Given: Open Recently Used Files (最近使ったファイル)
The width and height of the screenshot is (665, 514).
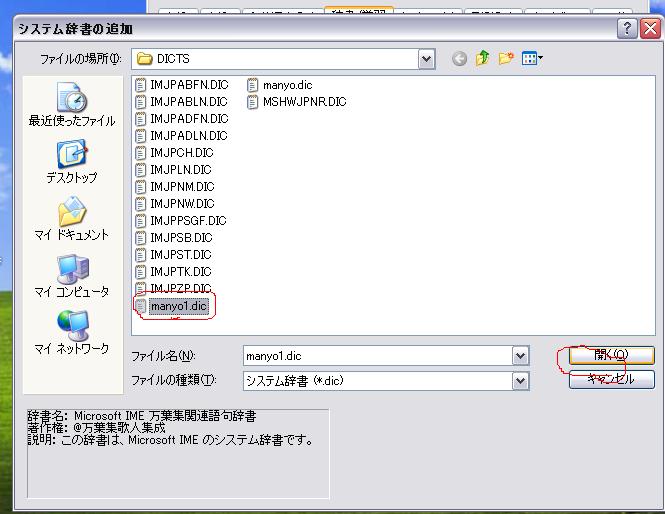Looking at the screenshot, I should pos(71,106).
